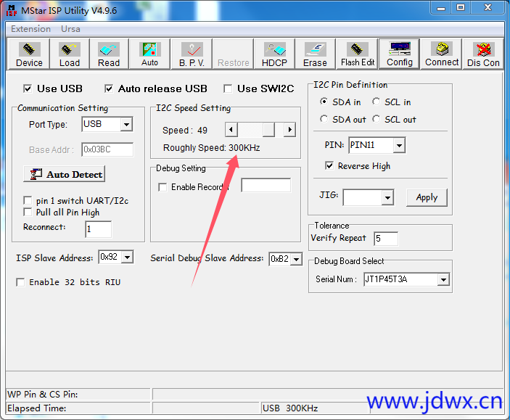The width and height of the screenshot is (510, 420).
Task: Uncheck the Reverse High option
Action: [x=329, y=165]
